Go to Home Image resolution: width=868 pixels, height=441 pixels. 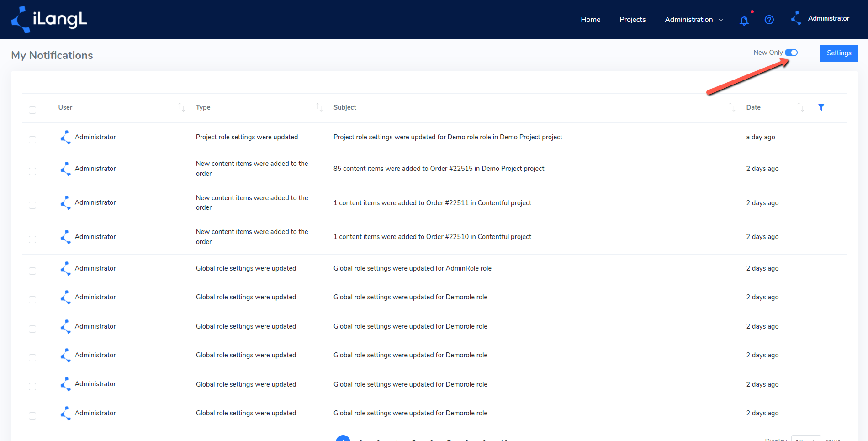[591, 20]
